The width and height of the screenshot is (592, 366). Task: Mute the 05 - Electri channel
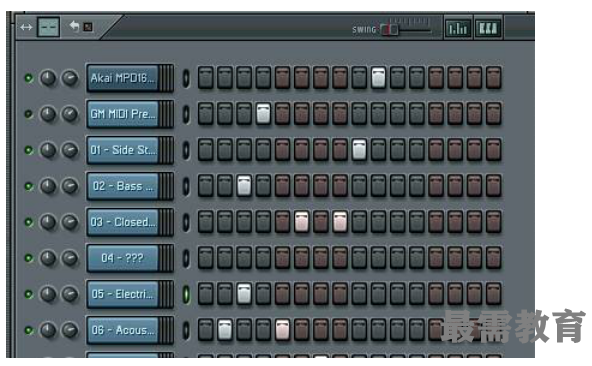28,294
